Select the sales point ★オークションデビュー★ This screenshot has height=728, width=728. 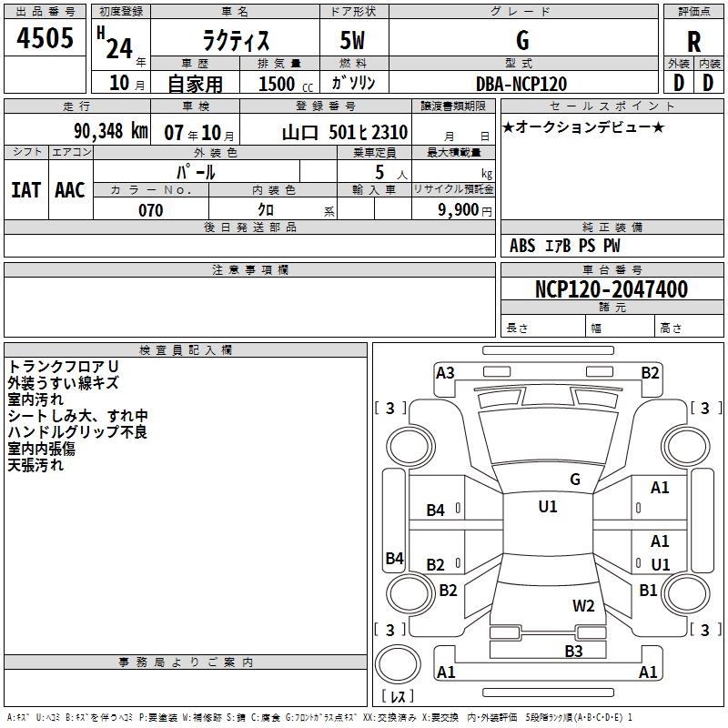(x=583, y=126)
